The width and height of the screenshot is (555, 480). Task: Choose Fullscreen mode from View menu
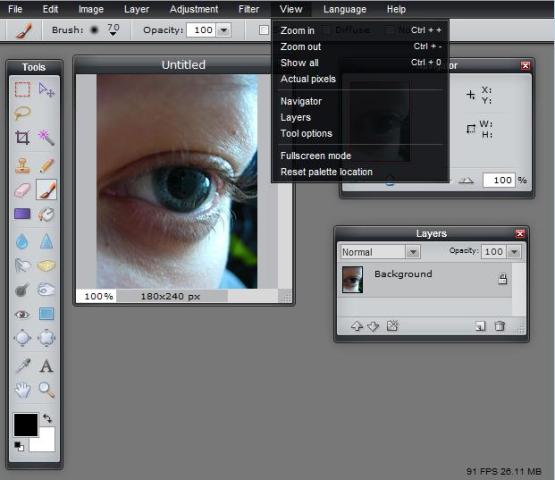coord(360,156)
